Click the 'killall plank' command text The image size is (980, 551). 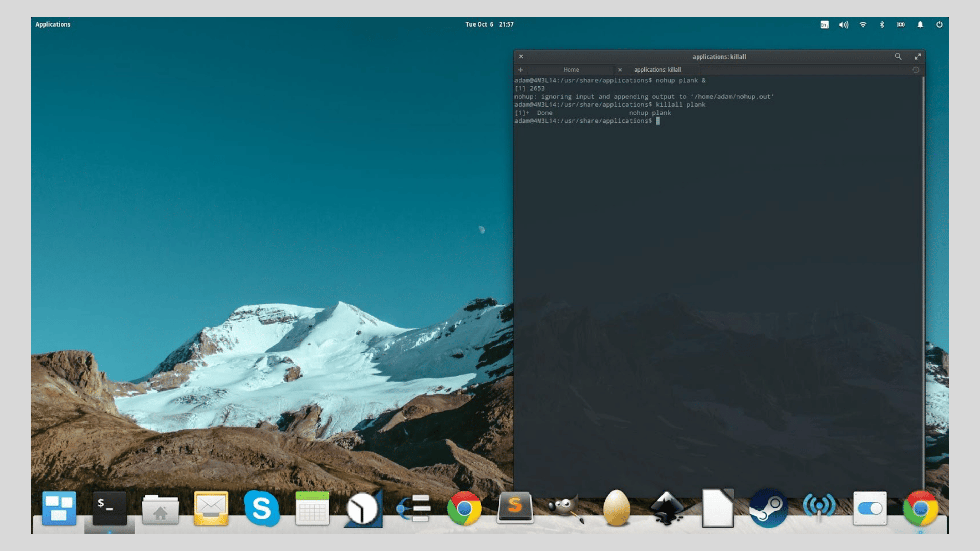pyautogui.click(x=680, y=104)
